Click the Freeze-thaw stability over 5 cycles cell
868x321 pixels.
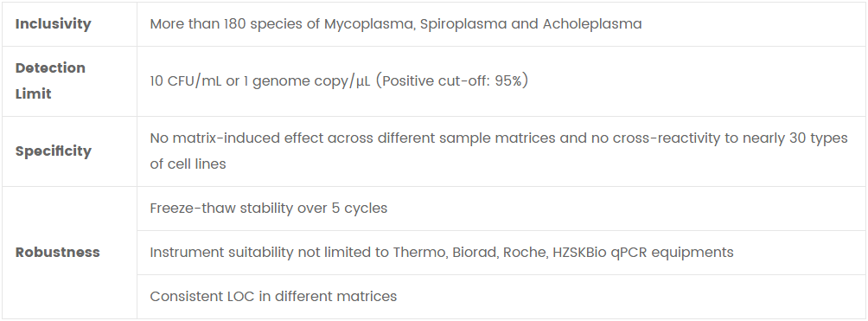tap(501, 209)
